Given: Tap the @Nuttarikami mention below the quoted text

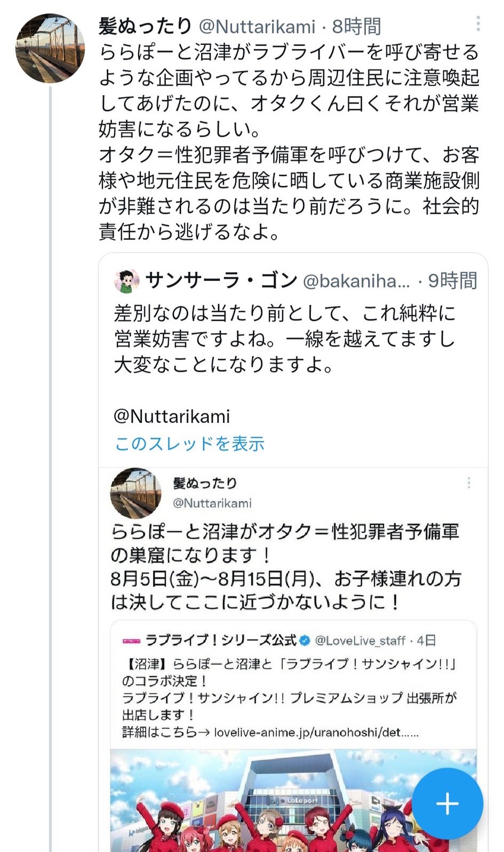Looking at the screenshot, I should click(x=172, y=416).
